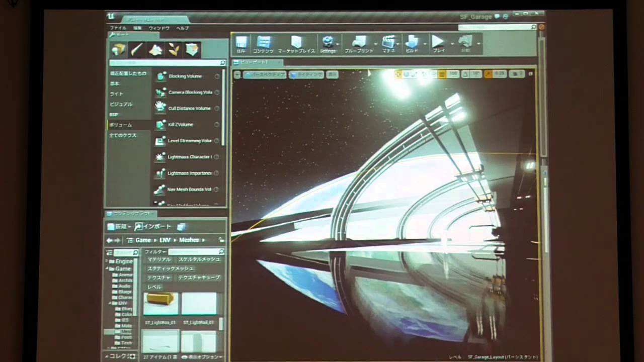Toggle the レベル filter chip
This screenshot has width=644, height=362.
pos(154,287)
